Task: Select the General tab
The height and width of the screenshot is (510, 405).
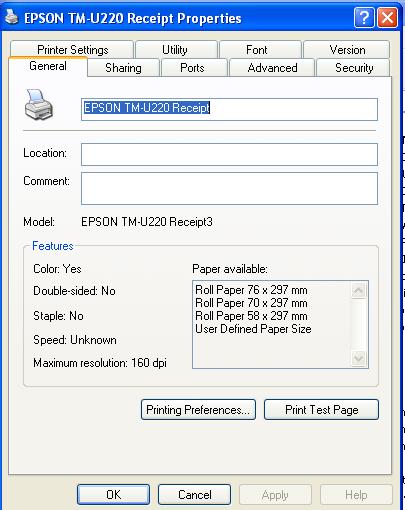Action: click(48, 66)
